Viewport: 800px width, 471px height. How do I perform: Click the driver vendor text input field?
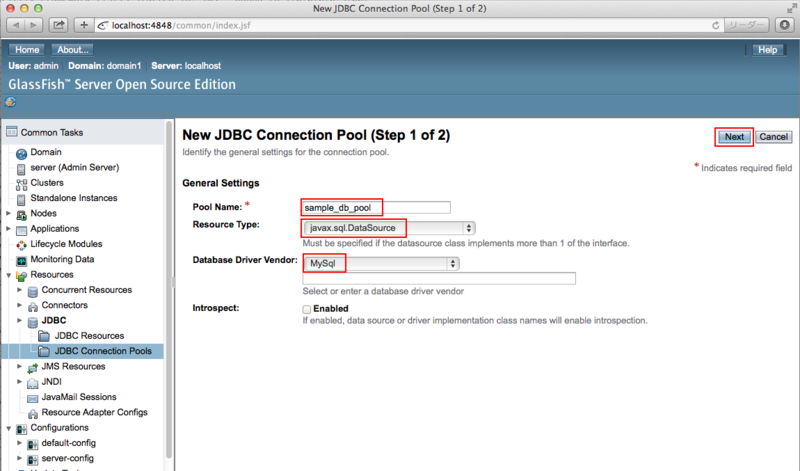click(x=439, y=278)
